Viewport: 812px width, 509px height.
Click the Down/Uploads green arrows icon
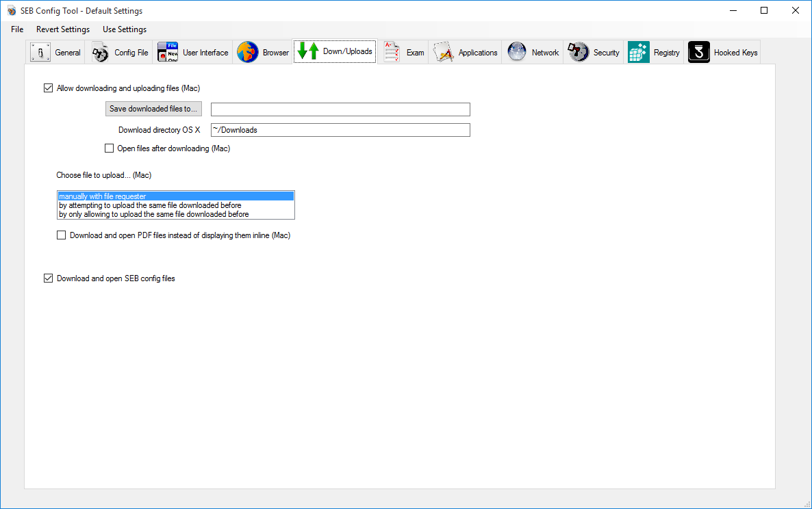click(x=308, y=51)
